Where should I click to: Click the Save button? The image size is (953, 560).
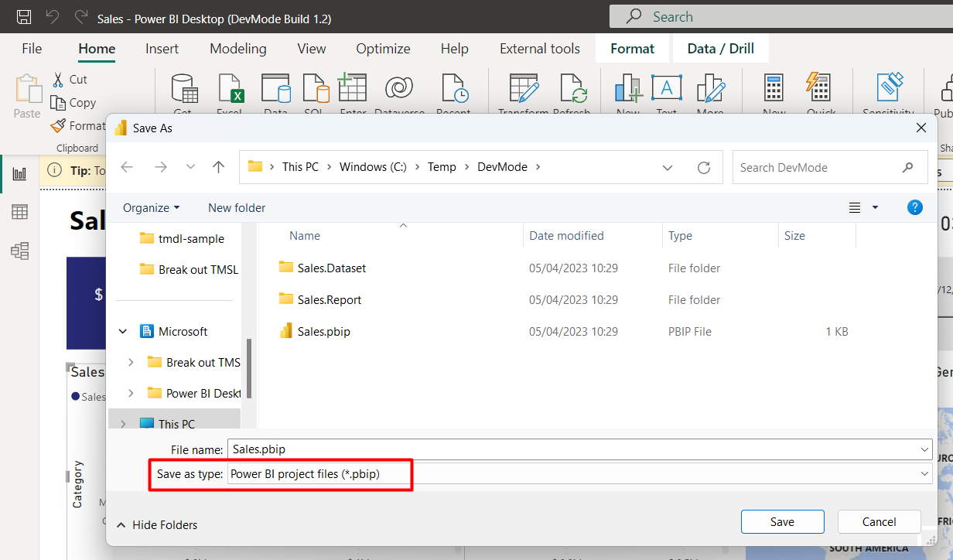(x=782, y=521)
